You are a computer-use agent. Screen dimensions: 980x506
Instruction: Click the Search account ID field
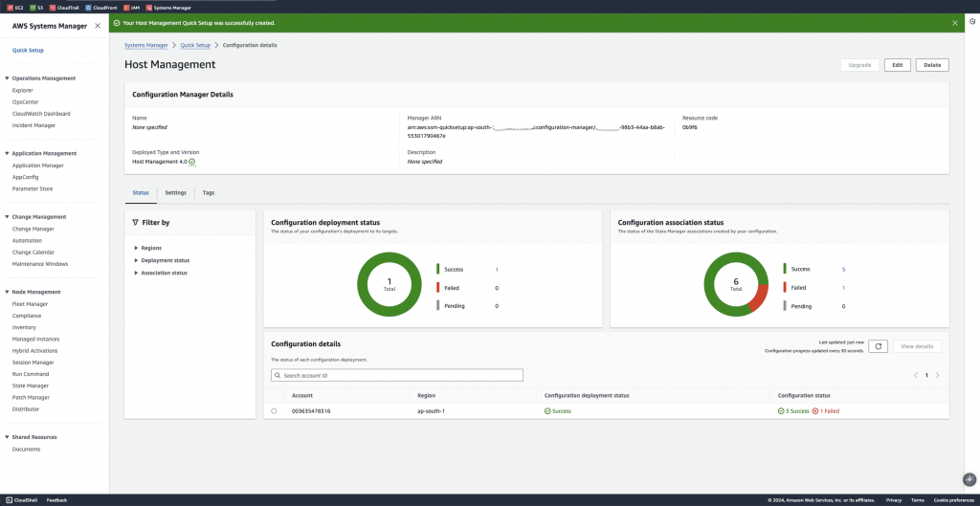pyautogui.click(x=397, y=376)
